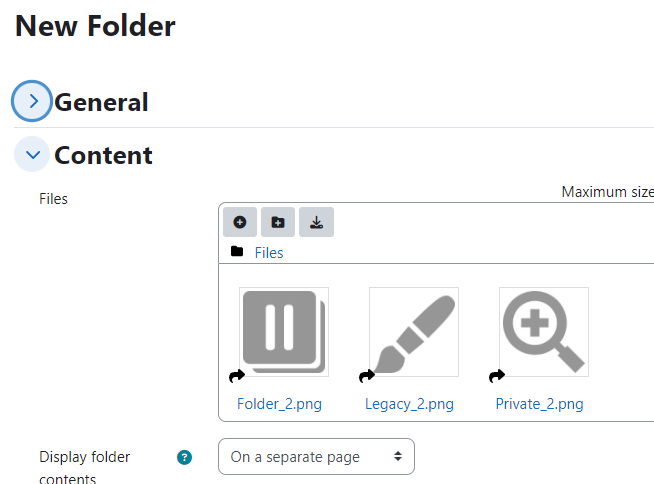Select the Legacy_2.png brush thumbnail
Viewport: 654px width, 484px height.
(414, 332)
